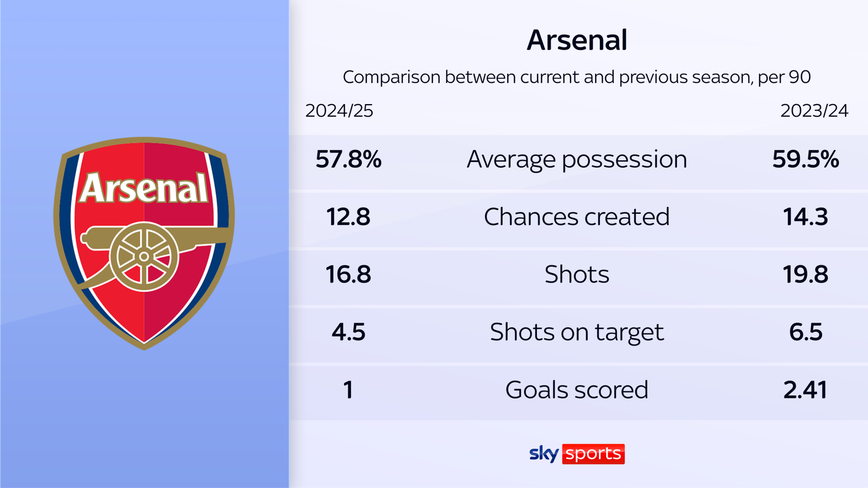Screen dimensions: 868x488
Task: Click the comparison per 90 subtitle
Action: tap(577, 77)
